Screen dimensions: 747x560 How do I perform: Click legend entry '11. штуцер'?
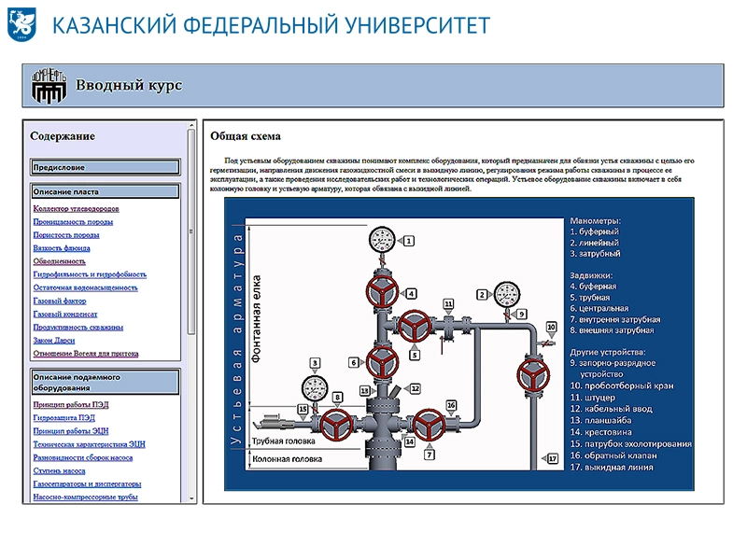click(x=592, y=398)
